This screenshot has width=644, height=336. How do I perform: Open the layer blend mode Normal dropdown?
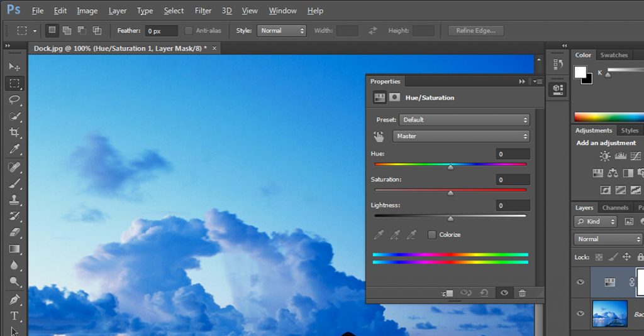[x=608, y=239]
